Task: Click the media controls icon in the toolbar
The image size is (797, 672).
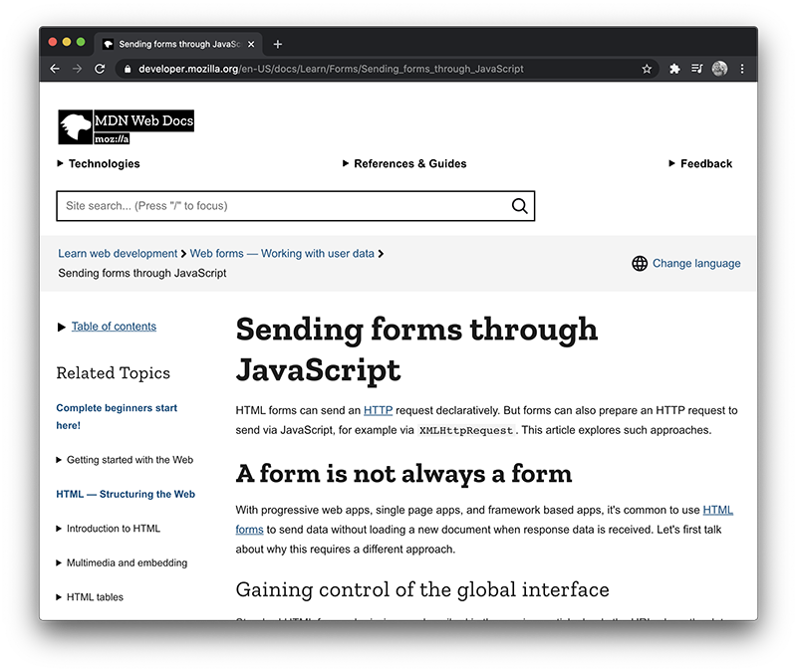Action: click(x=696, y=69)
